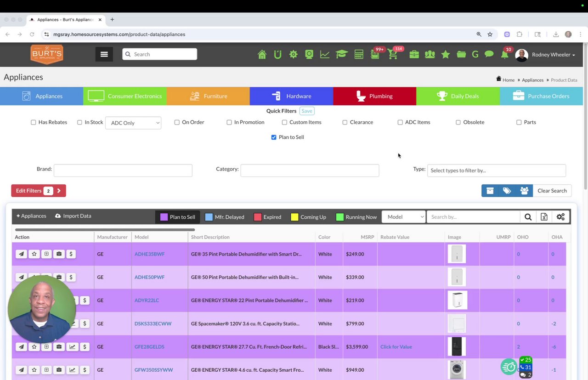Uncheck the Plan to Sell filter
Screen dimensions: 588x380
274,137
